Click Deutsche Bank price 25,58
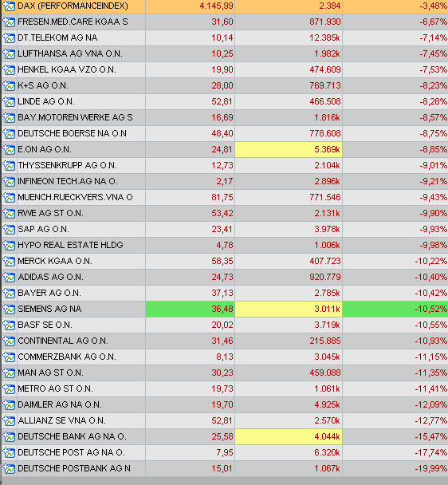Viewport: 448px width, 485px height. pos(222,436)
